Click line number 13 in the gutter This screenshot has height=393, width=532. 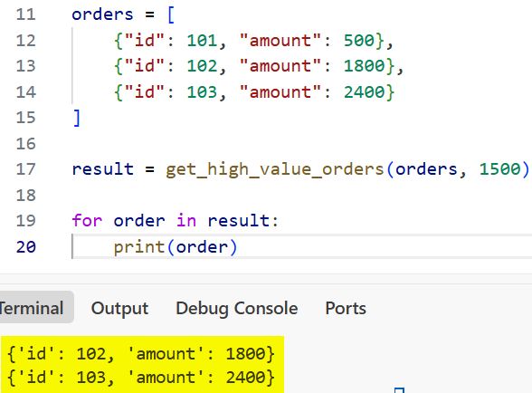pos(25,66)
